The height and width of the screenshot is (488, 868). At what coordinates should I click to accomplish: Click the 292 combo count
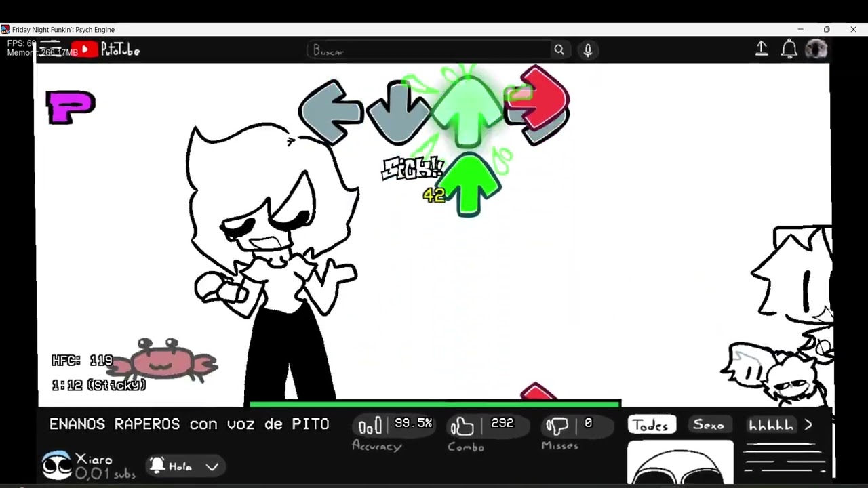(x=502, y=423)
